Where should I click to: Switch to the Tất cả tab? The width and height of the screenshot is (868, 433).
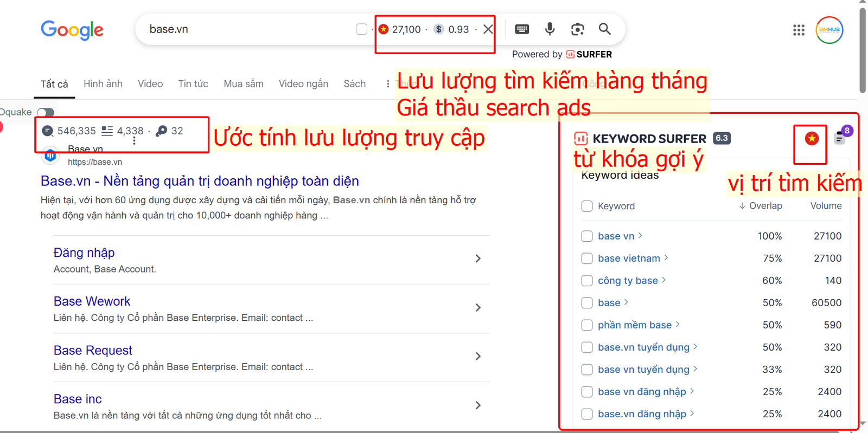54,84
